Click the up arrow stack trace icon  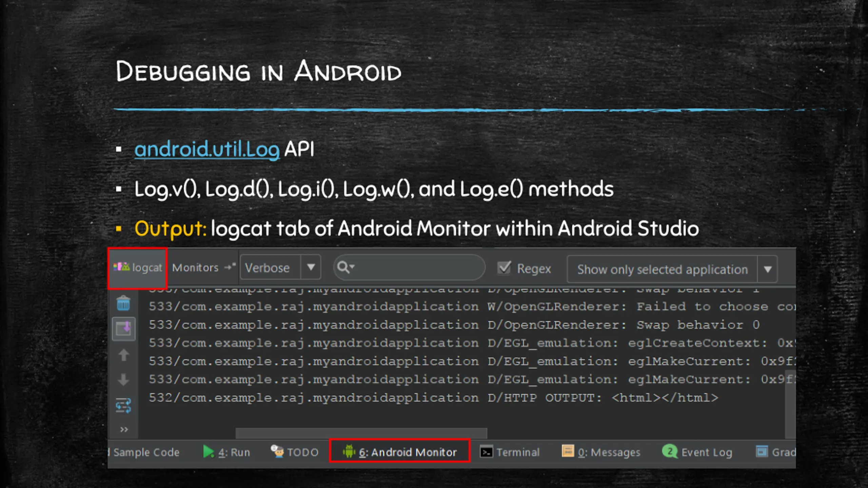coord(123,355)
